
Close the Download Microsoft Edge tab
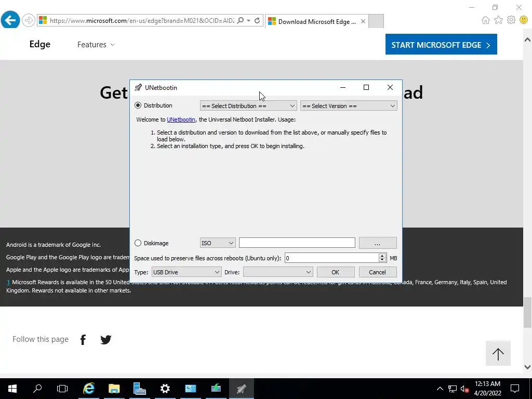pyautogui.click(x=363, y=21)
